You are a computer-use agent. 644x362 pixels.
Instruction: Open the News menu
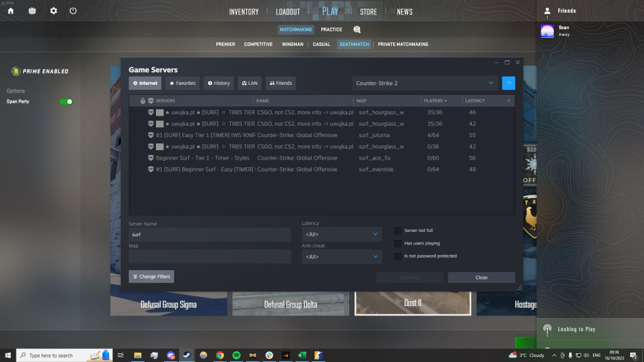(x=404, y=12)
